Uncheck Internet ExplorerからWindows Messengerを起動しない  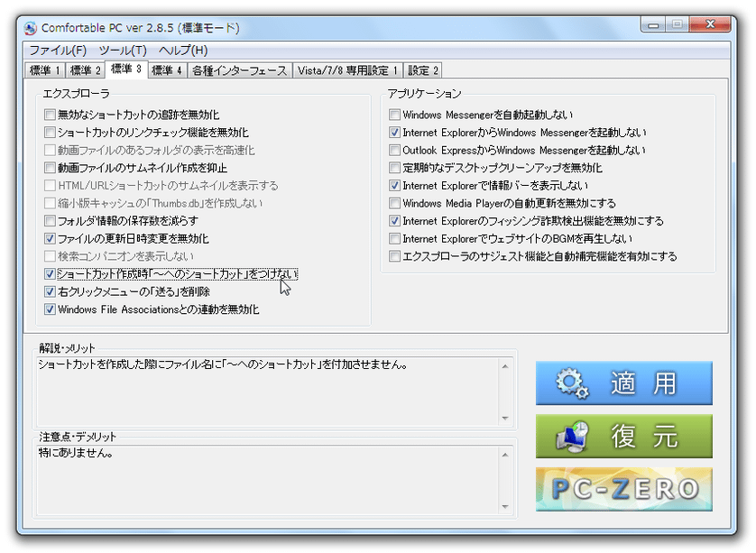tap(394, 132)
